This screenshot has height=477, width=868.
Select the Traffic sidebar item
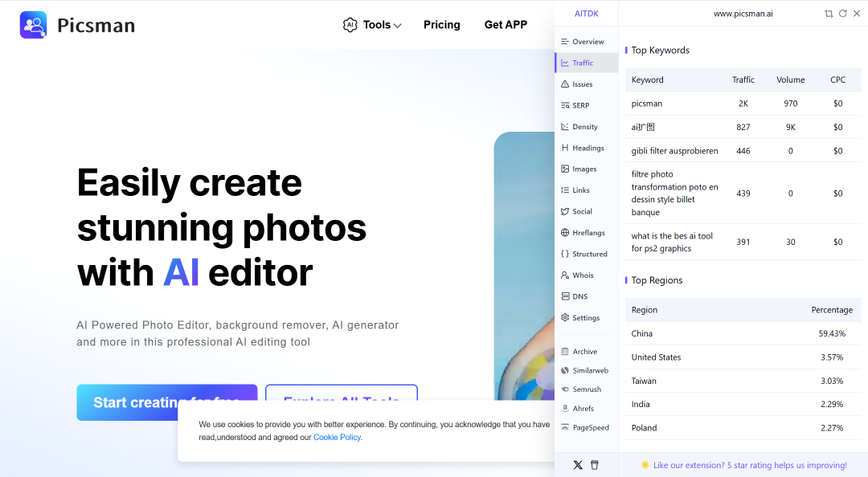coord(586,63)
